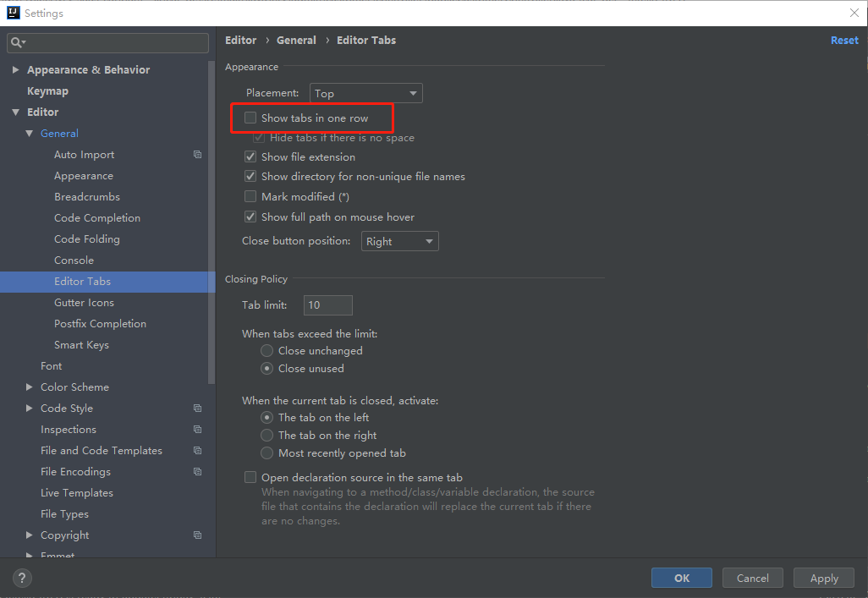868x598 pixels.
Task: Click General in the breadcrumb path
Action: click(296, 40)
